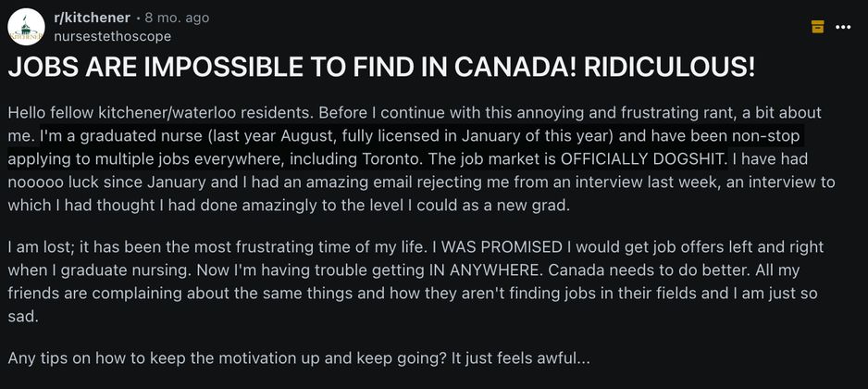868x389 pixels.
Task: Click the r/kitchener subreddit avatar
Action: pyautogui.click(x=26, y=26)
